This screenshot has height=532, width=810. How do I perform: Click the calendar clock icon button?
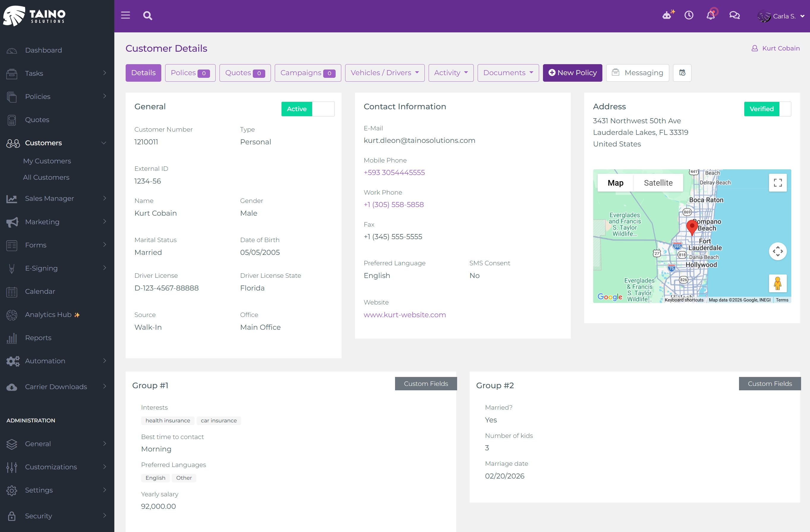tap(682, 72)
